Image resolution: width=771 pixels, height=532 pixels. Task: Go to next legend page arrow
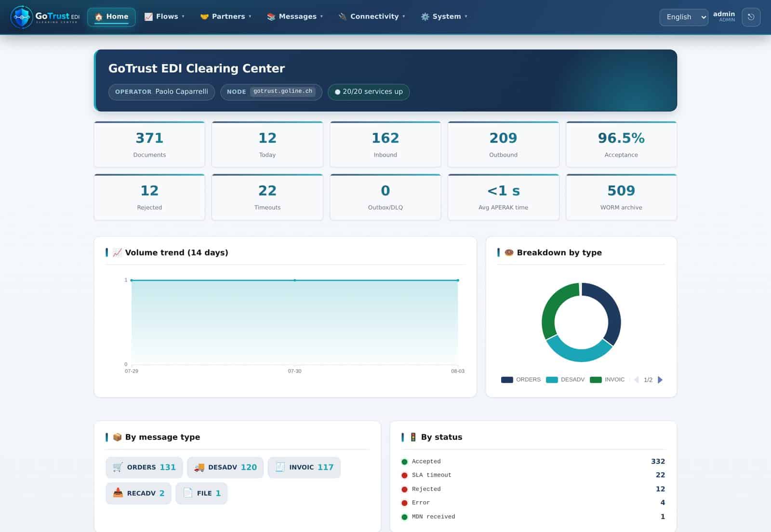[x=660, y=380]
